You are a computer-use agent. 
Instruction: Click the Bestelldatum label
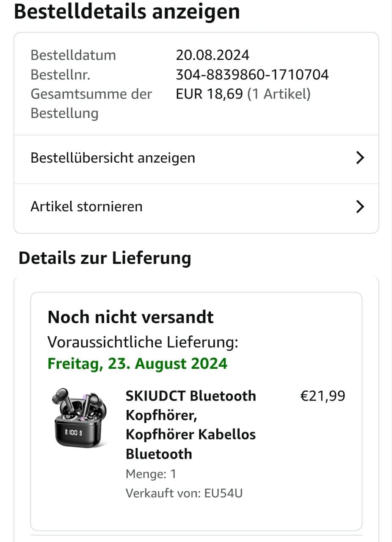coord(73,55)
